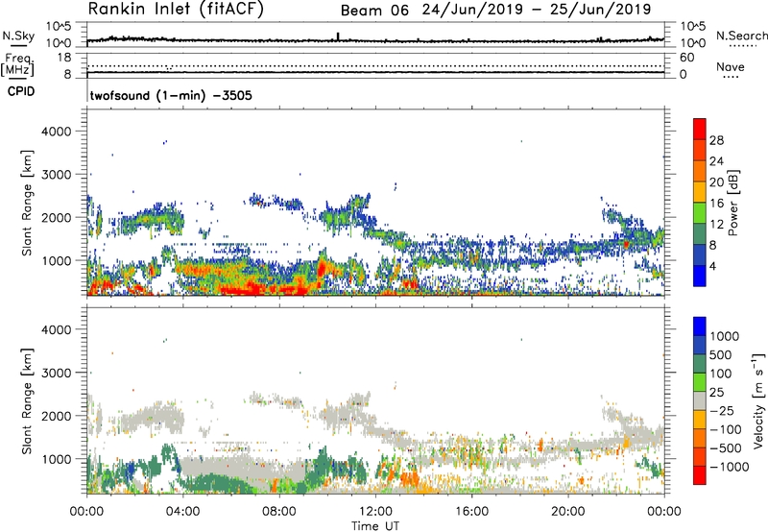Click the 'Rankin Inlet (fitACF)' title text
The height and width of the screenshot is (532, 768).
[x=176, y=10]
